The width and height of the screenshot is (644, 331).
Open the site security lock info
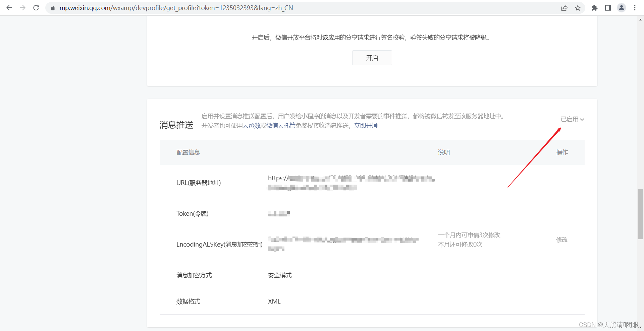tap(53, 8)
